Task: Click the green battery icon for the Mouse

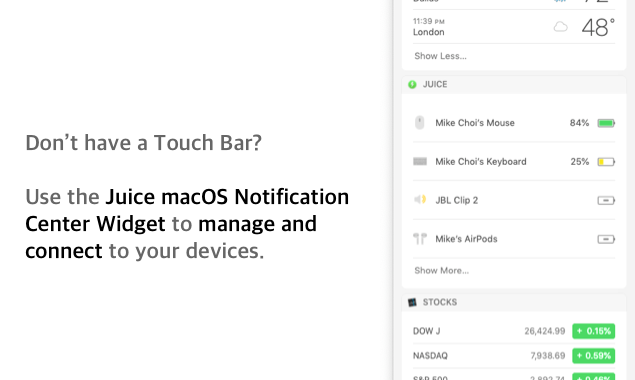Action: pos(606,123)
